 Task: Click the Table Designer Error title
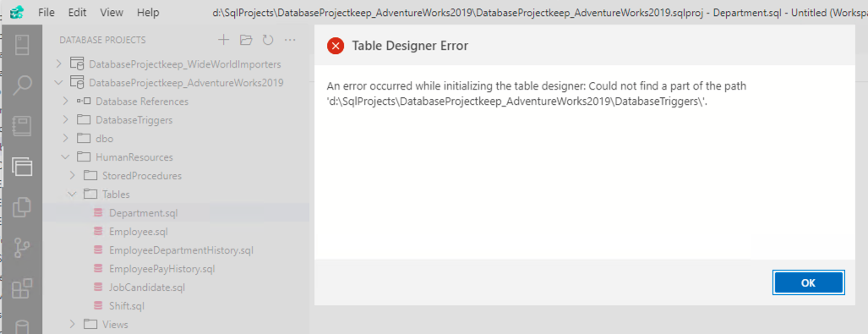pos(410,46)
